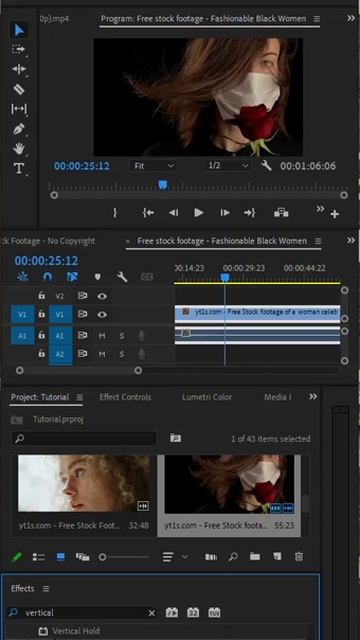Mute audio track A1
The width and height of the screenshot is (360, 640).
pos(102,336)
